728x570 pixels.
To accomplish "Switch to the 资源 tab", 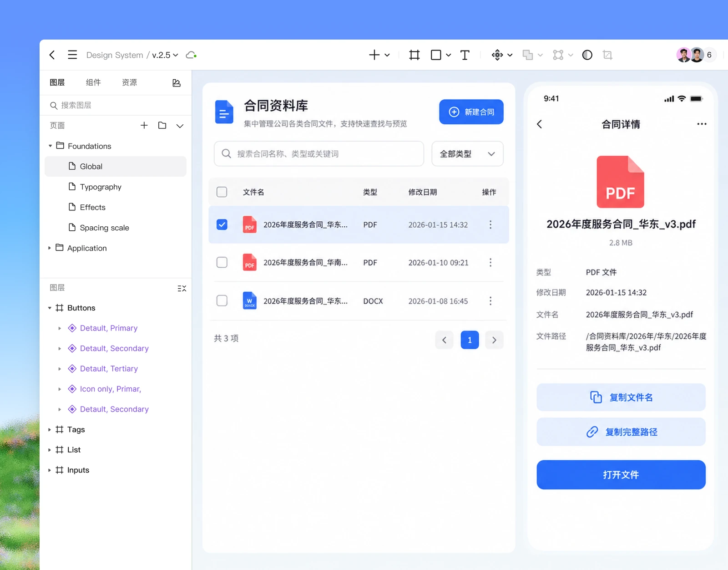I will (129, 82).
